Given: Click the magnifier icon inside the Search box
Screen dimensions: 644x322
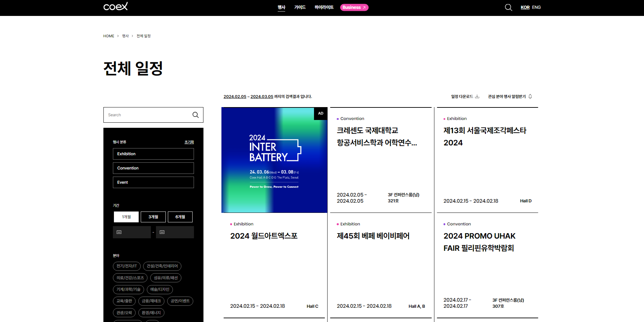Looking at the screenshot, I should (x=196, y=115).
